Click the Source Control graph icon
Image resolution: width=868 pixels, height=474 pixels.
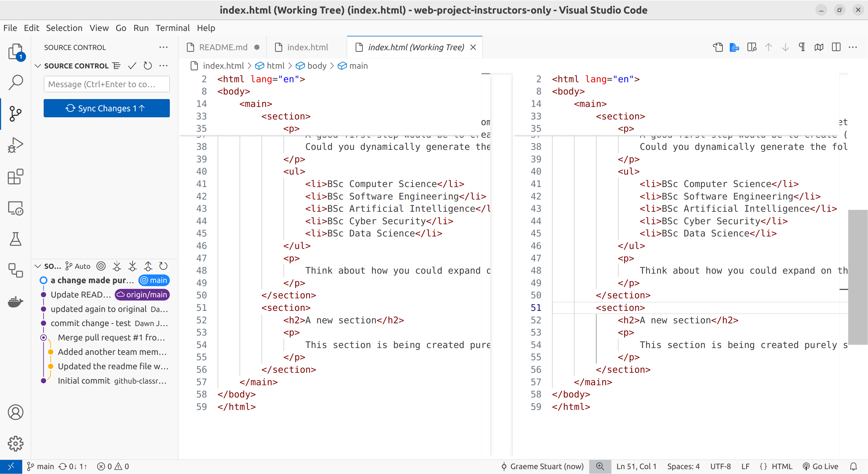[x=16, y=113]
